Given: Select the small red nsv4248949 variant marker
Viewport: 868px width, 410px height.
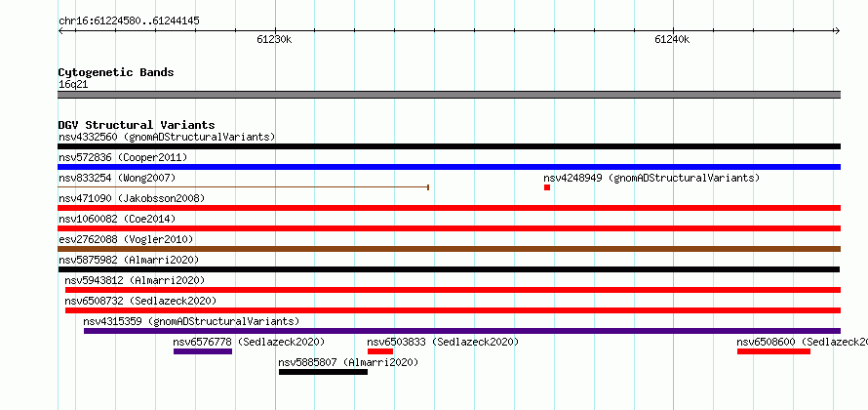Looking at the screenshot, I should pos(547,187).
